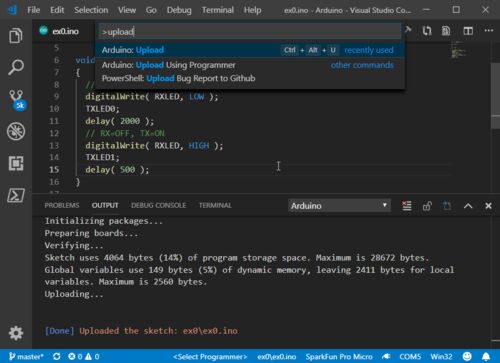This screenshot has width=500, height=363.
Task: Click the command palette input with >upload
Action: [250, 32]
